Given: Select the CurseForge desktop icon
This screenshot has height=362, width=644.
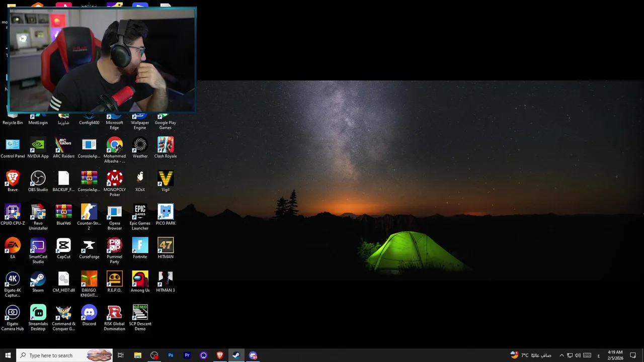Looking at the screenshot, I should 89,249.
